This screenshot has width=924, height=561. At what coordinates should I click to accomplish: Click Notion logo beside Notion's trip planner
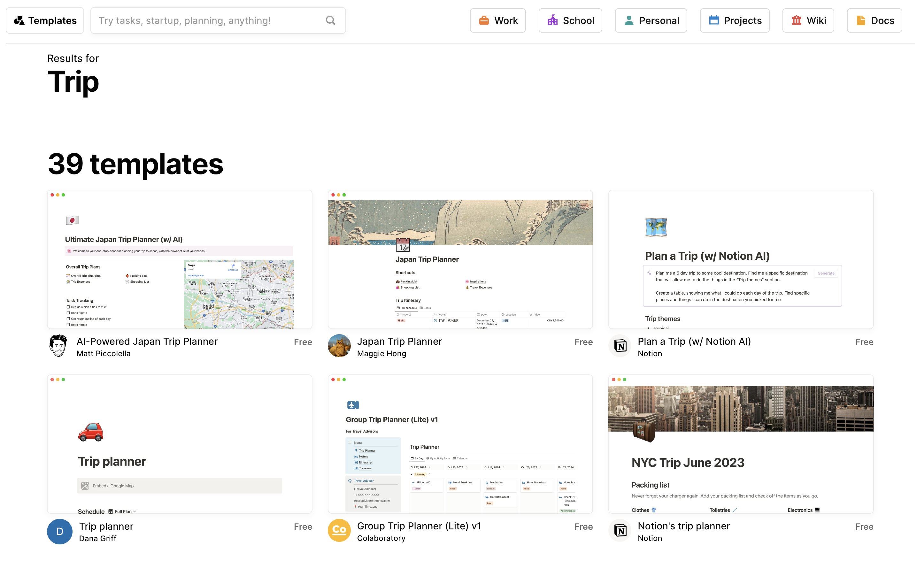620,530
